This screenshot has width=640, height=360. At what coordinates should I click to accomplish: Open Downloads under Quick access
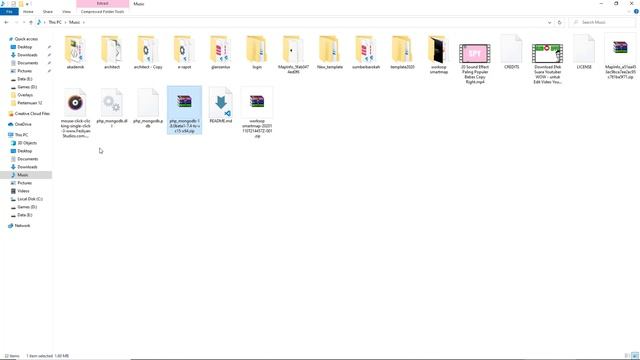click(27, 55)
